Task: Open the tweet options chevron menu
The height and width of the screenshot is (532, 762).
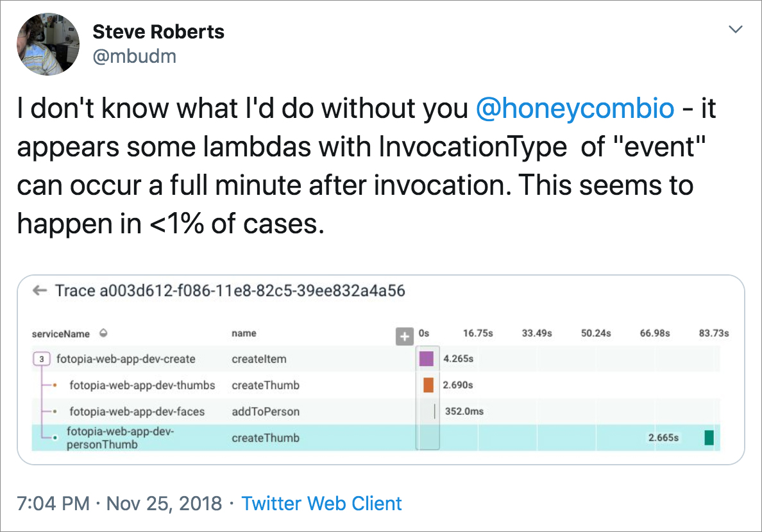Action: coord(736,29)
